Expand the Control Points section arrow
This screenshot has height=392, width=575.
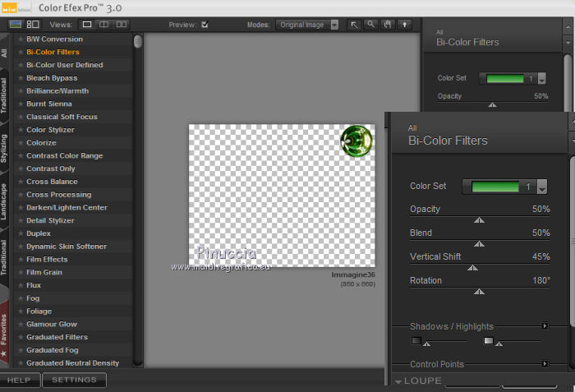click(545, 364)
